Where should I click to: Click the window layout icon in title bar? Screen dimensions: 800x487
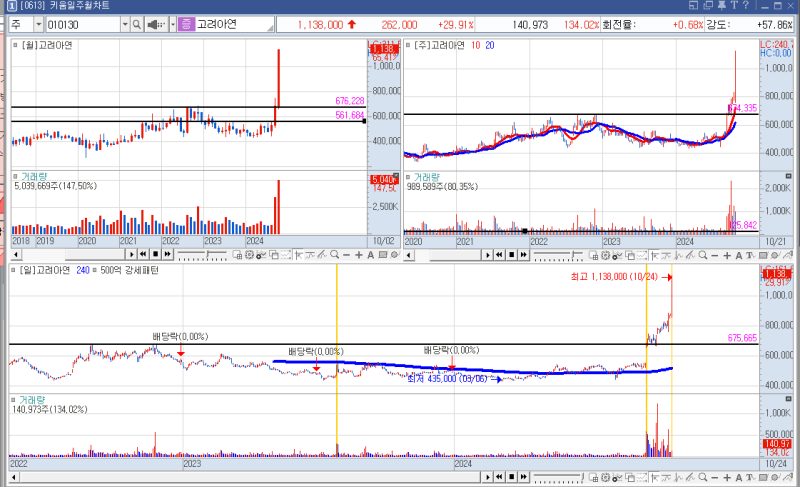[x=693, y=5]
